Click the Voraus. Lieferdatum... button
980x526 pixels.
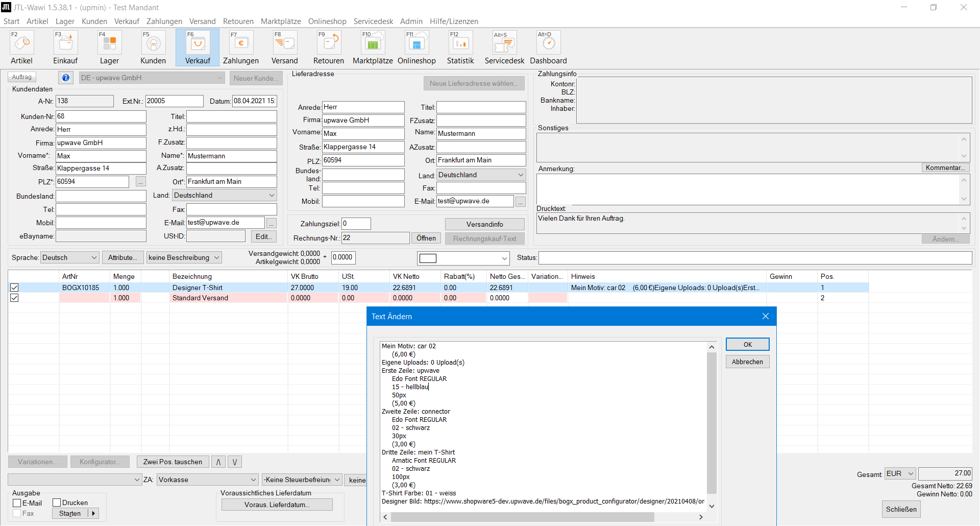coord(277,505)
